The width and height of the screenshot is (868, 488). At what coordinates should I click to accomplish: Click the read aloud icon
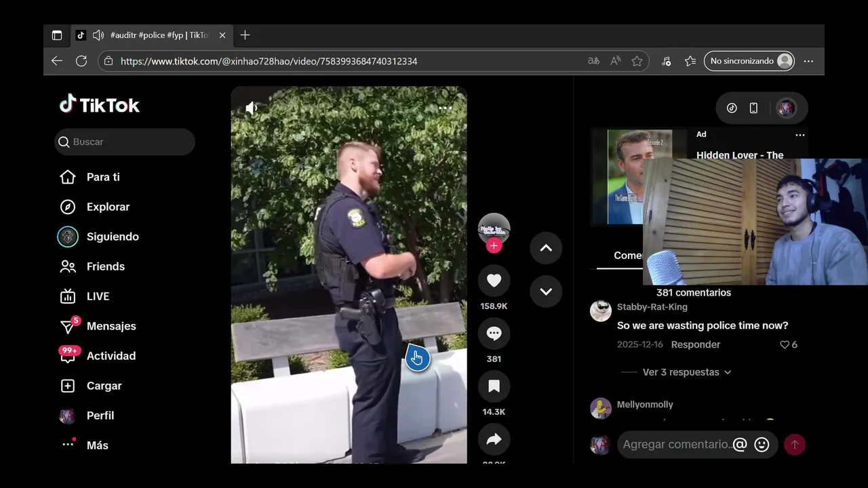[615, 61]
